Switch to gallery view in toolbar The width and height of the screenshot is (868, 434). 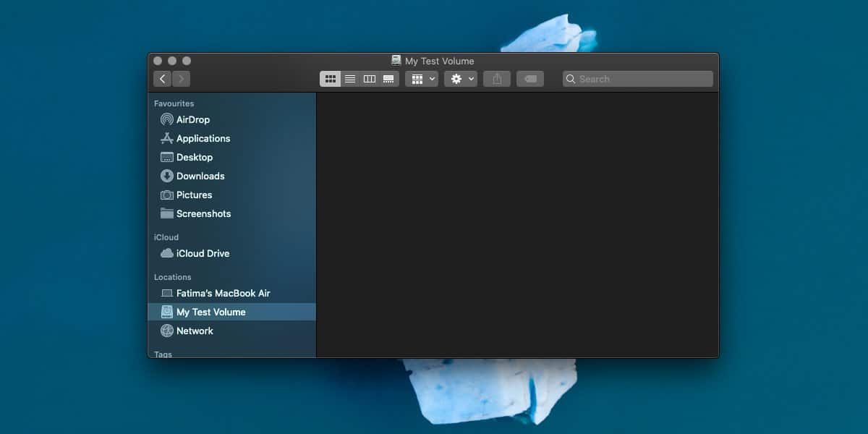pyautogui.click(x=389, y=79)
